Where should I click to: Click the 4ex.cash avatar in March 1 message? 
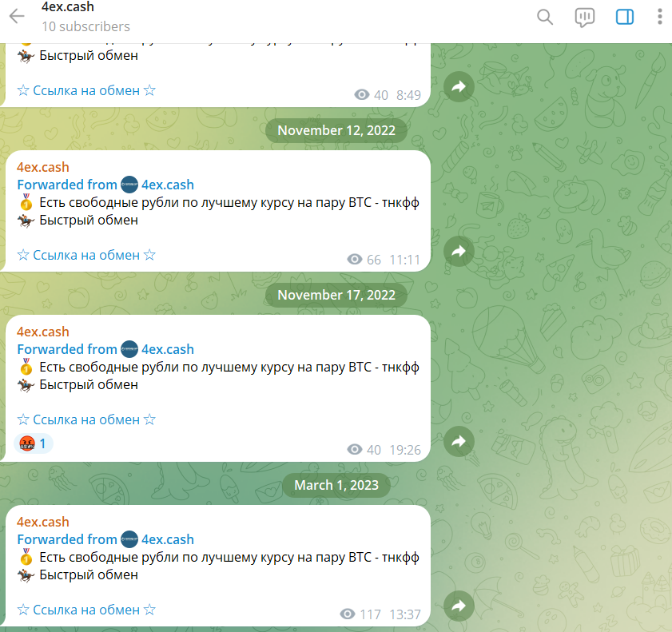click(x=129, y=539)
